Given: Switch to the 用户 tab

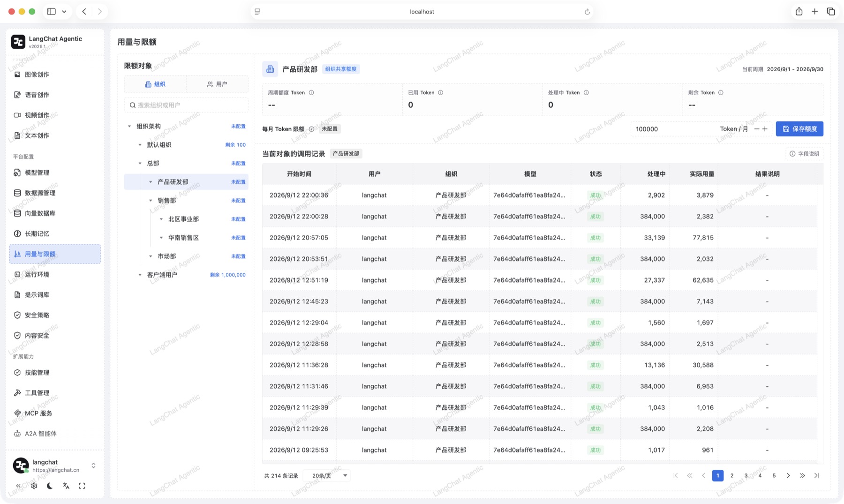Looking at the screenshot, I should tap(217, 84).
